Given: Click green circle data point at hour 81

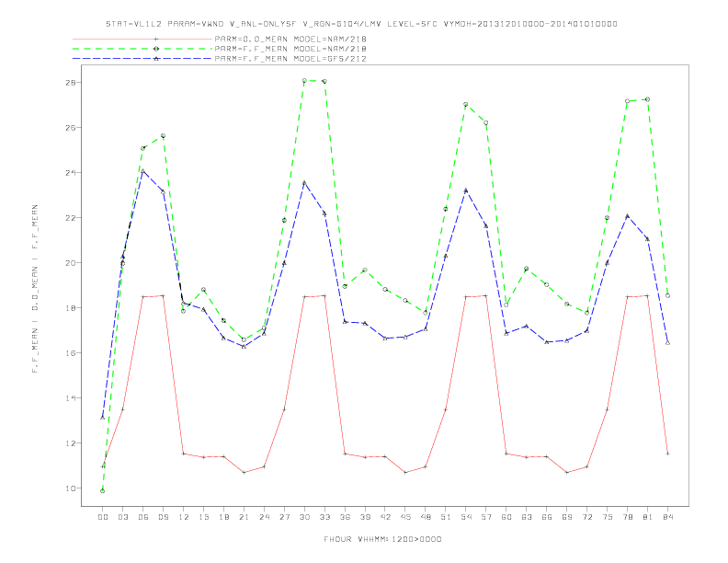Looking at the screenshot, I should click(x=648, y=99).
